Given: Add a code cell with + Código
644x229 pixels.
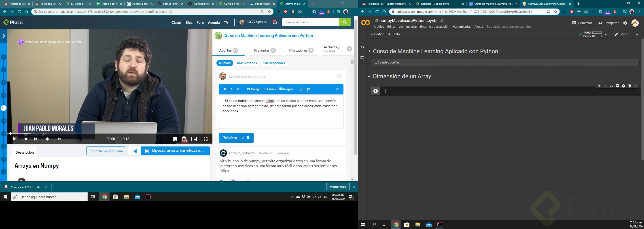Looking at the screenshot, I should point(377,34).
